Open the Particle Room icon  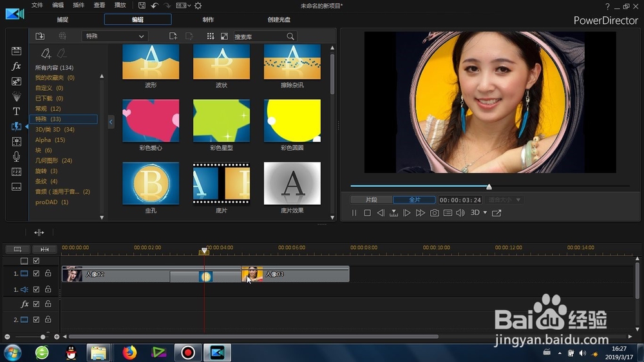17,97
